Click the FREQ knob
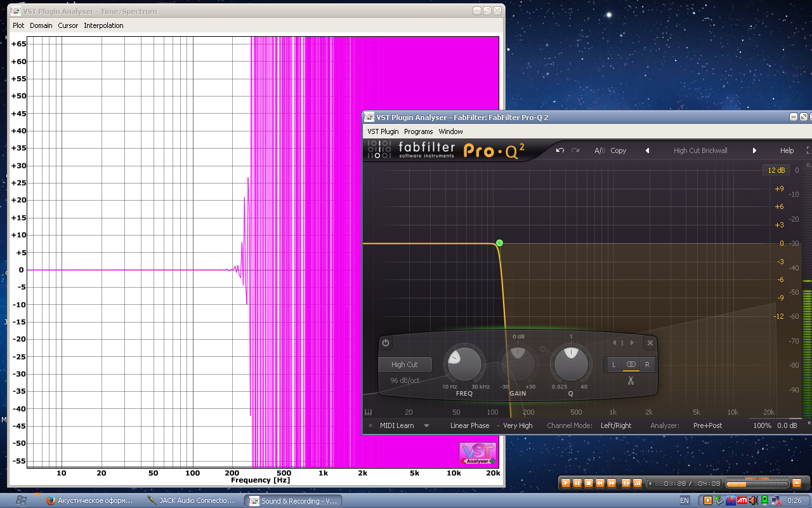This screenshot has width=812, height=508. 463,364
